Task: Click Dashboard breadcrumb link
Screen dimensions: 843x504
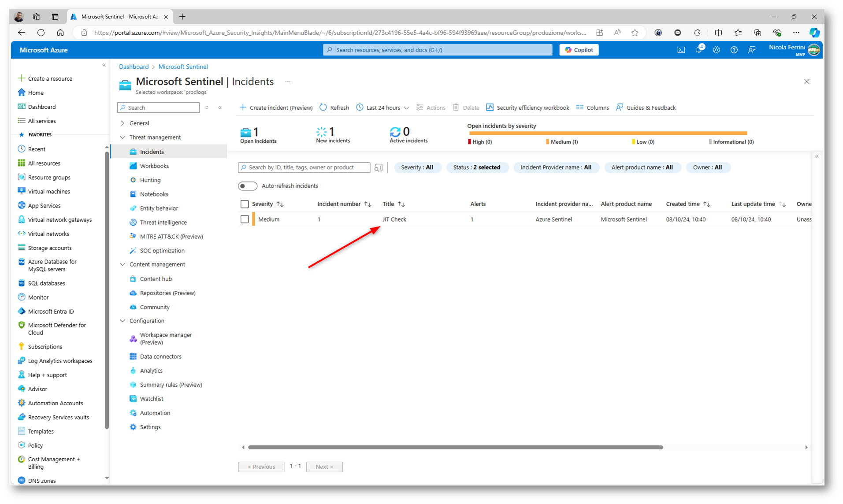Action: 134,67
